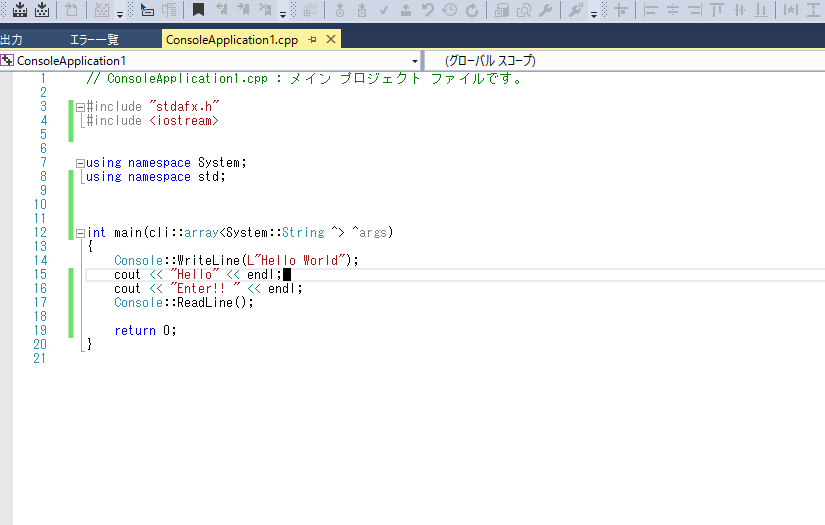Image resolution: width=825 pixels, height=525 pixels.
Task: Click the return keyword
Action: (x=135, y=331)
